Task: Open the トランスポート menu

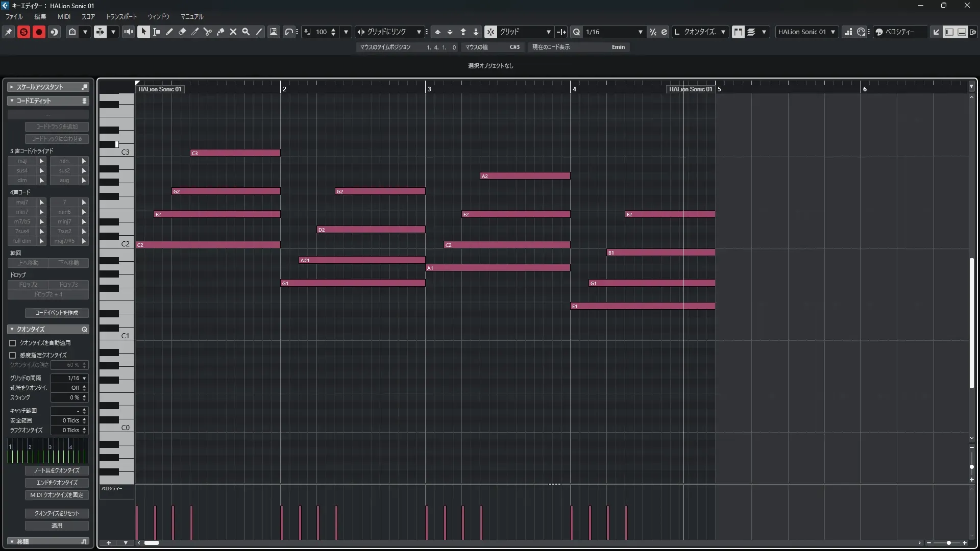Action: [x=121, y=16]
